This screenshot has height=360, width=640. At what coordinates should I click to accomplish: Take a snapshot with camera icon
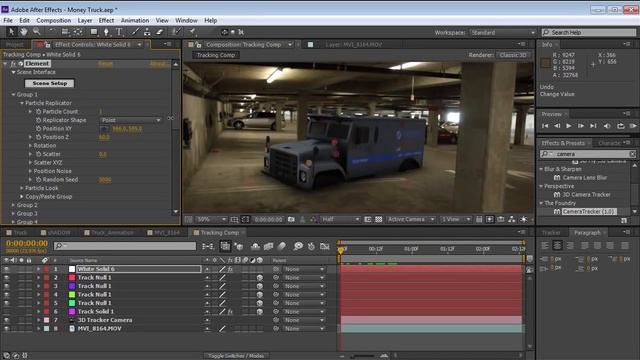pos(291,220)
